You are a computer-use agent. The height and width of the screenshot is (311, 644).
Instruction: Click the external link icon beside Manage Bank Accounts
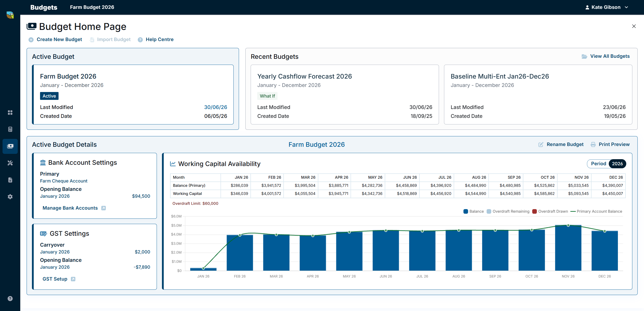(x=103, y=208)
